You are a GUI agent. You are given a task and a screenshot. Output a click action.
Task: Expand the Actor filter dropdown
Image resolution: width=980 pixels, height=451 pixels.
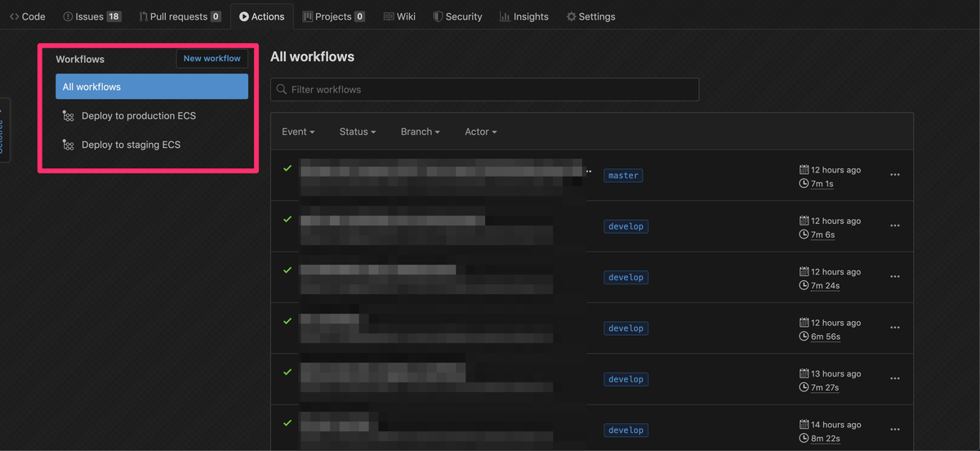click(480, 132)
